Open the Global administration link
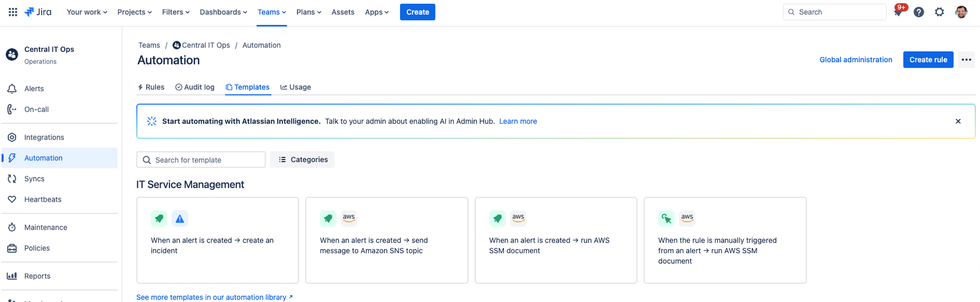The height and width of the screenshot is (302, 980). coord(856,60)
